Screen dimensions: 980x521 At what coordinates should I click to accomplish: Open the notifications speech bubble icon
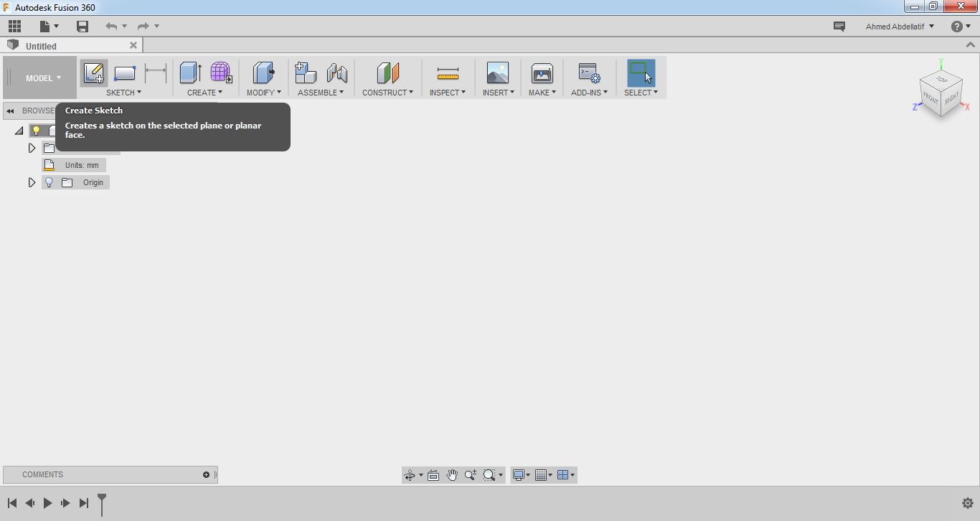(x=839, y=27)
